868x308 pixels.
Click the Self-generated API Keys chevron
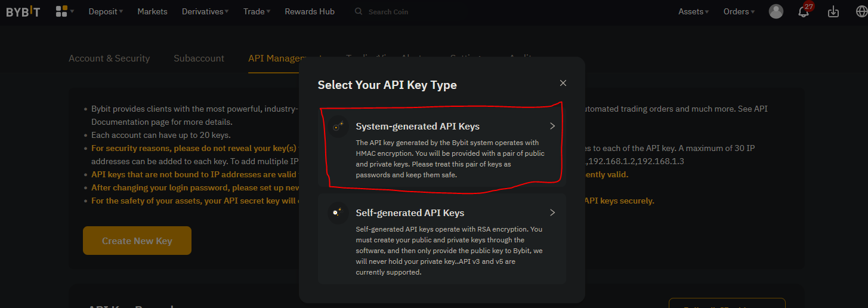coord(552,212)
